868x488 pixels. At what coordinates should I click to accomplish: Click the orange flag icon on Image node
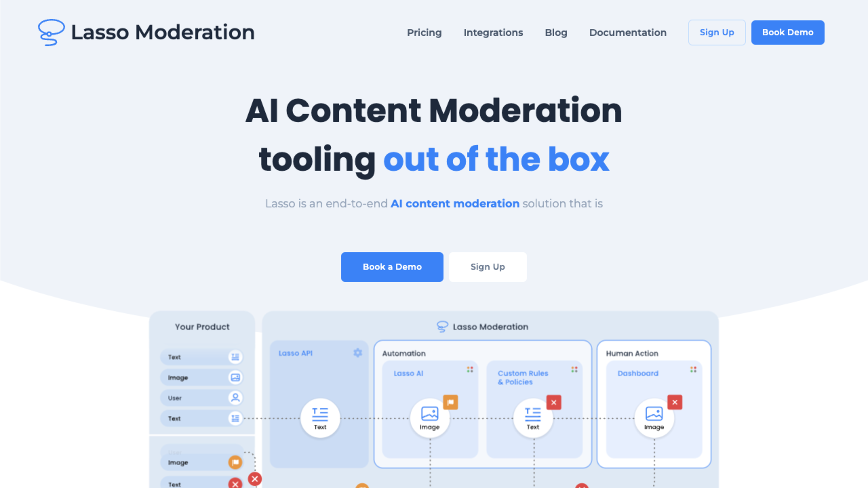tap(451, 402)
